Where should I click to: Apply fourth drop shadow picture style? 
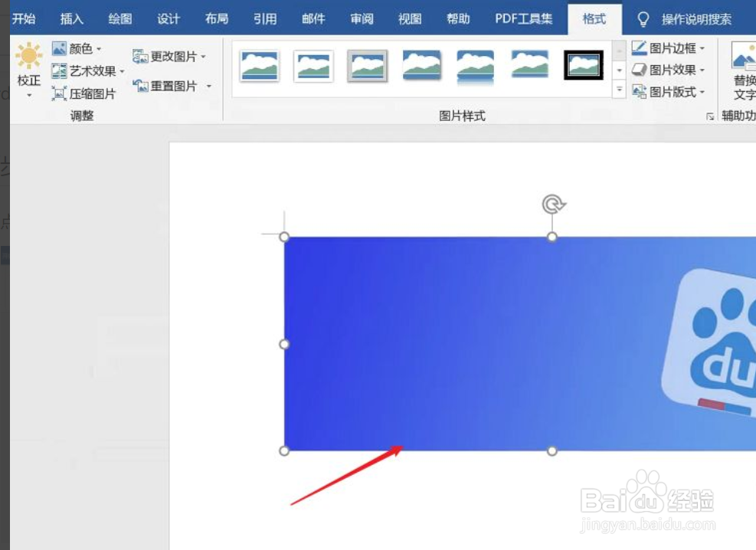click(x=421, y=65)
